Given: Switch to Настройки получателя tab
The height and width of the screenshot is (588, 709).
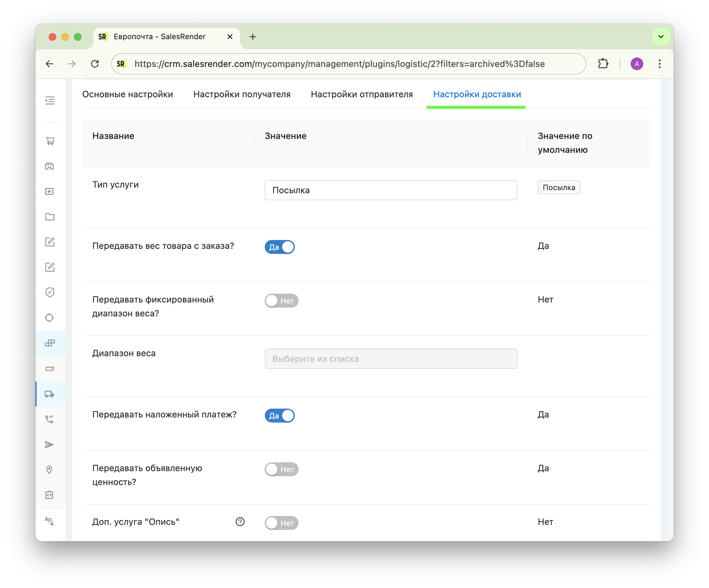Looking at the screenshot, I should click(242, 94).
